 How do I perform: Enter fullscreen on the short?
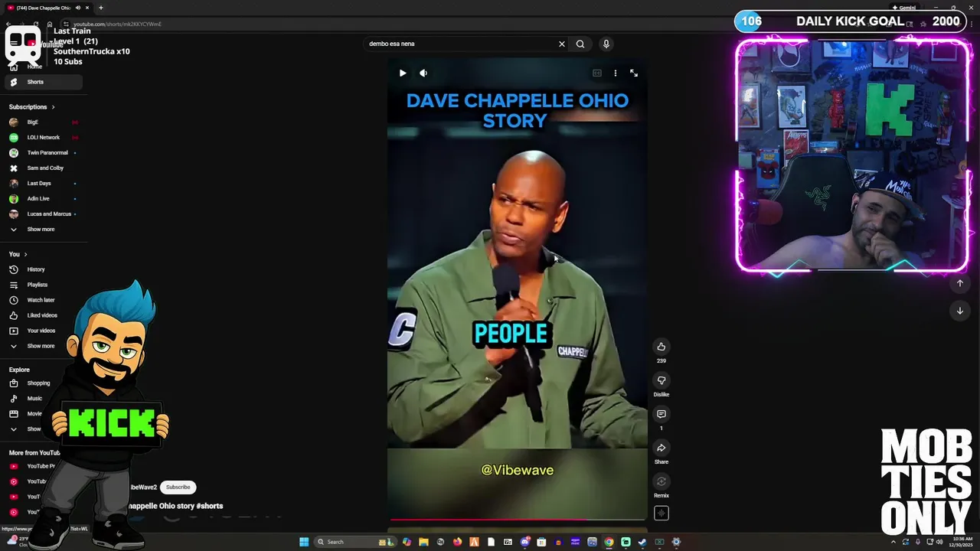(x=634, y=73)
